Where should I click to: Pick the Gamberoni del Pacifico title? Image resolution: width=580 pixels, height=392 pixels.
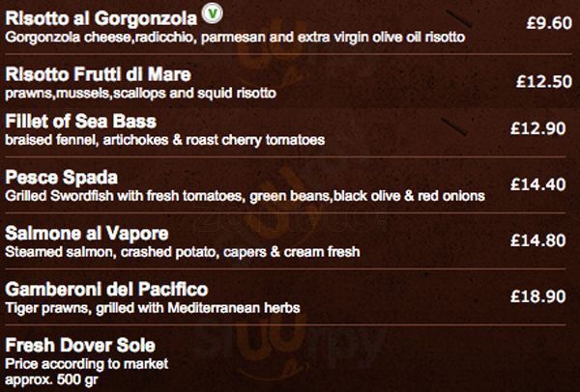tap(106, 290)
